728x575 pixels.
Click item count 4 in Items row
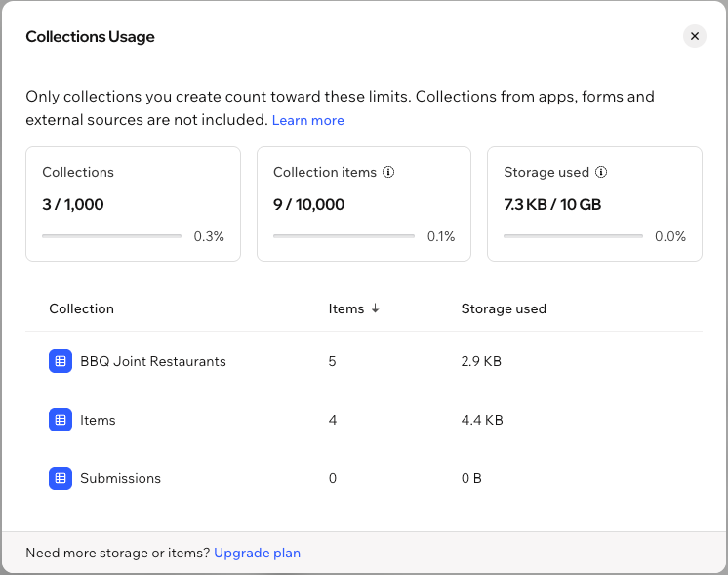coord(333,420)
